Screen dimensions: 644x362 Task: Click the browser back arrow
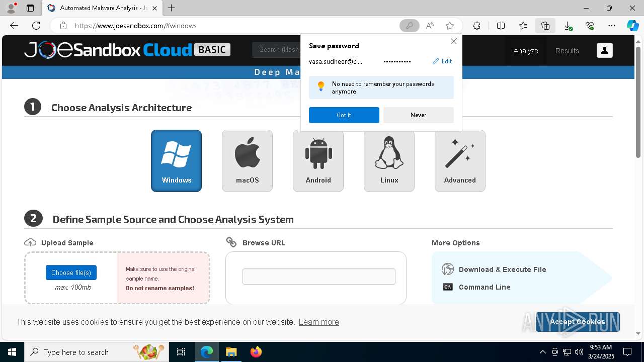click(14, 26)
